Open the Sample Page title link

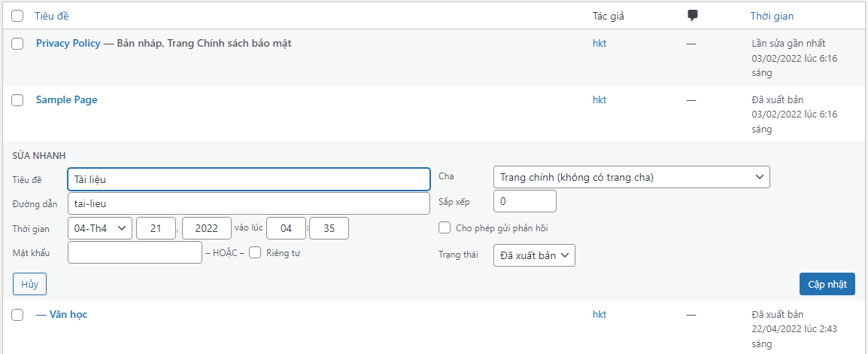point(66,100)
